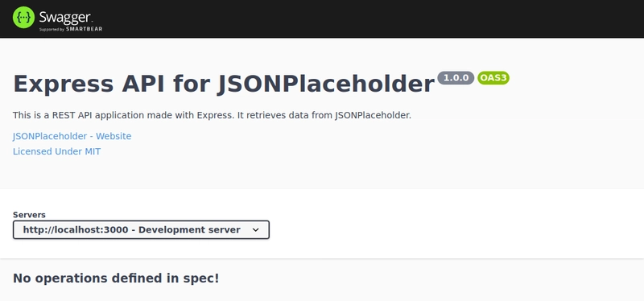Select the http://localhost:3000 Development server option
Image resolution: width=644 pixels, height=301 pixels.
131,229
